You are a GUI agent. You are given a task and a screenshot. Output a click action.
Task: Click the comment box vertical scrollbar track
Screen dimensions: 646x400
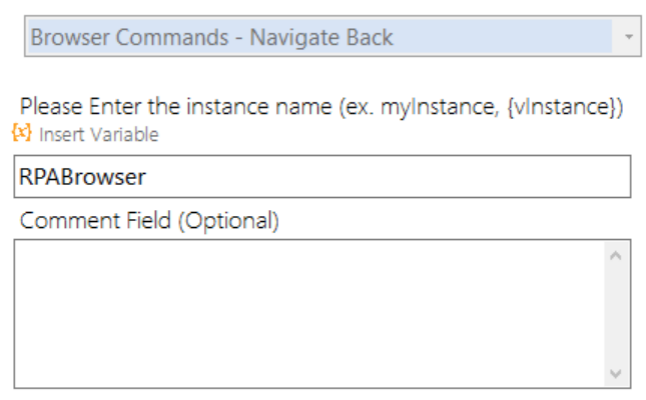[616, 314]
